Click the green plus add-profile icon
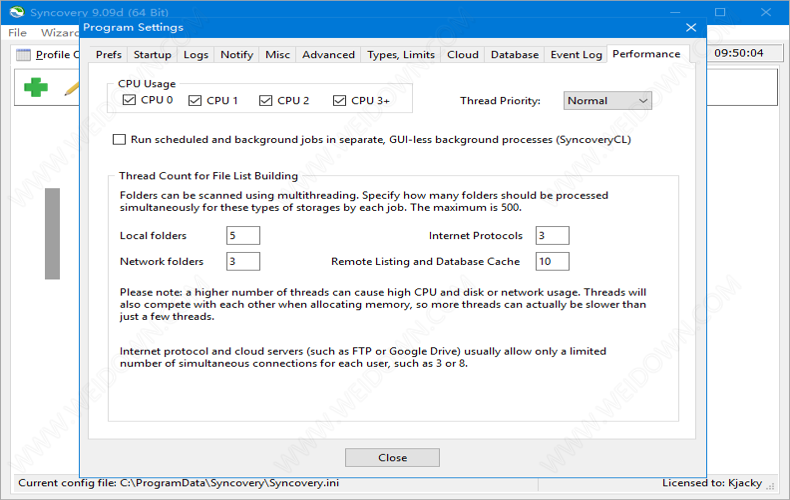 point(36,87)
